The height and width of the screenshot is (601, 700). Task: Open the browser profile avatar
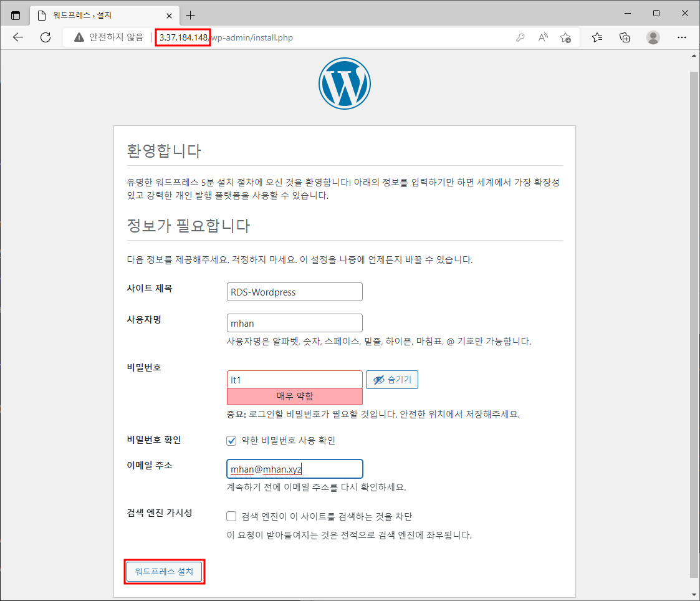pyautogui.click(x=653, y=37)
